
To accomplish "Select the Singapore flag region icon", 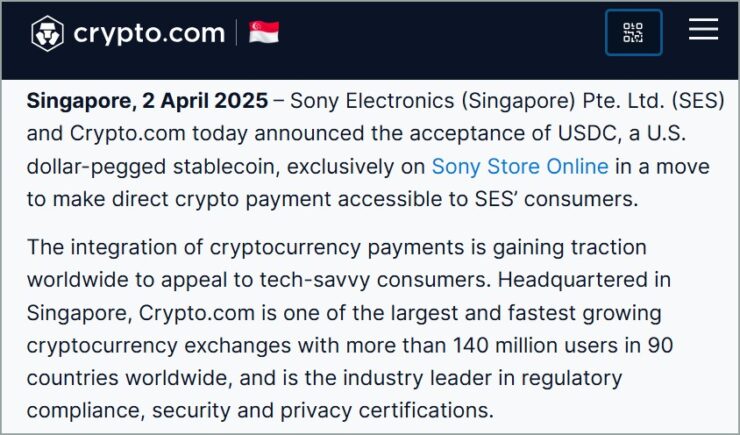I will [264, 33].
